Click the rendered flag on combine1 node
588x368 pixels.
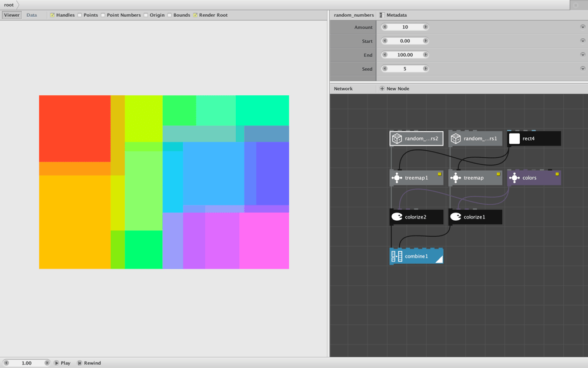pos(439,258)
